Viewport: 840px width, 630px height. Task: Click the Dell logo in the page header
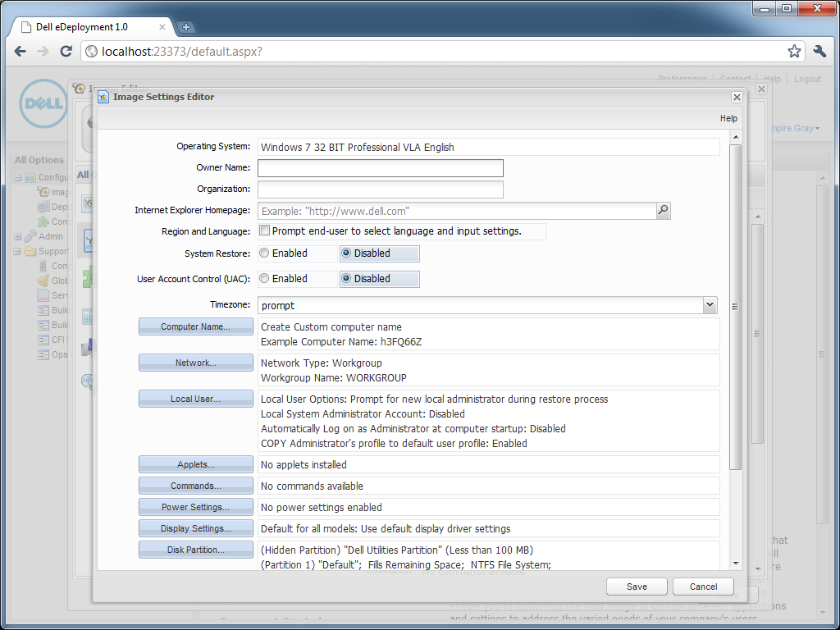tap(43, 103)
